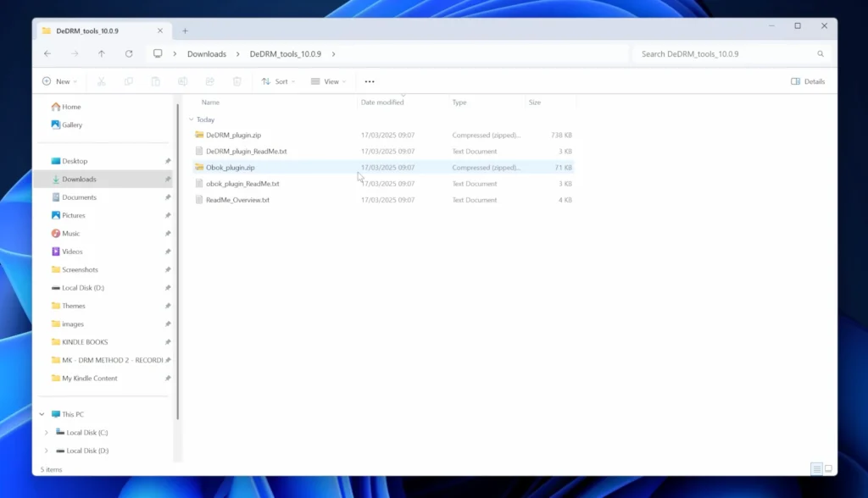The height and width of the screenshot is (498, 868).
Task: Open Videos in the sidebar
Action: (x=72, y=252)
